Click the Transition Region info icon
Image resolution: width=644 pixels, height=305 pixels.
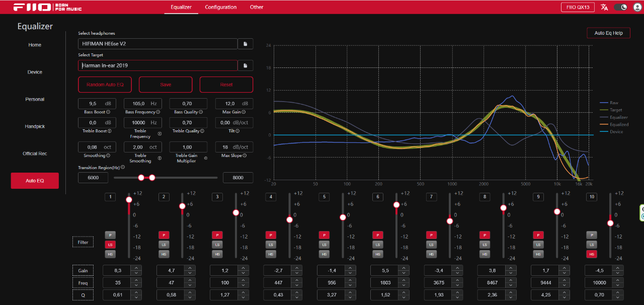pyautogui.click(x=122, y=167)
